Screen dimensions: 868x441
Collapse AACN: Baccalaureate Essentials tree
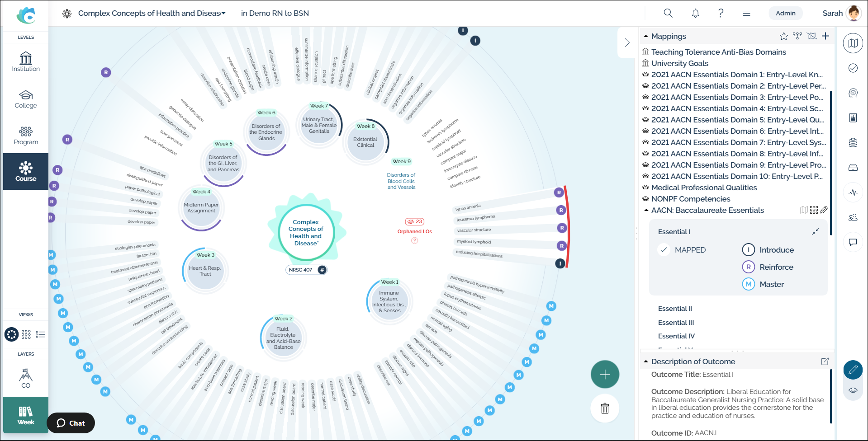[x=646, y=210]
